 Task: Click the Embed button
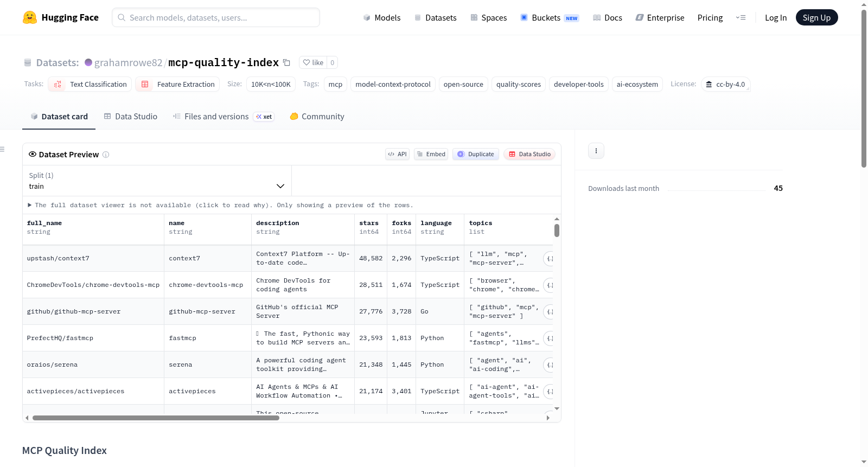(x=431, y=154)
